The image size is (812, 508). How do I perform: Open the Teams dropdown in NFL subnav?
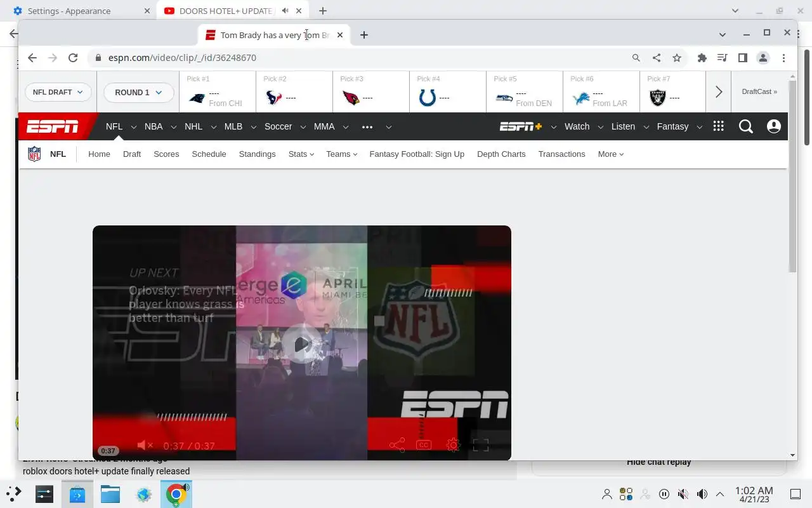(342, 154)
